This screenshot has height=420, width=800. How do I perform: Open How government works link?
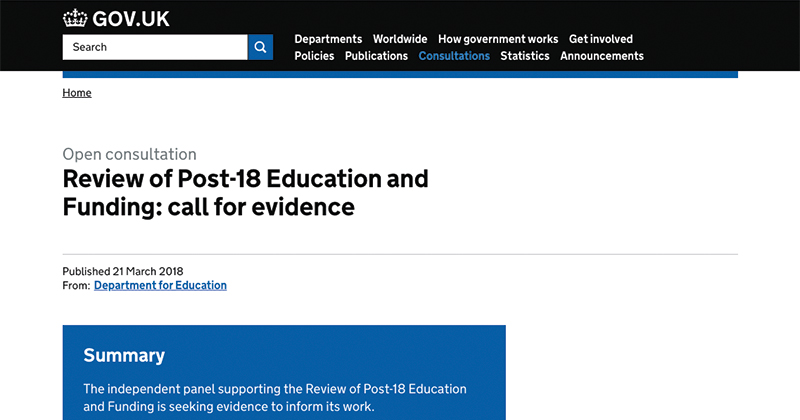click(498, 39)
